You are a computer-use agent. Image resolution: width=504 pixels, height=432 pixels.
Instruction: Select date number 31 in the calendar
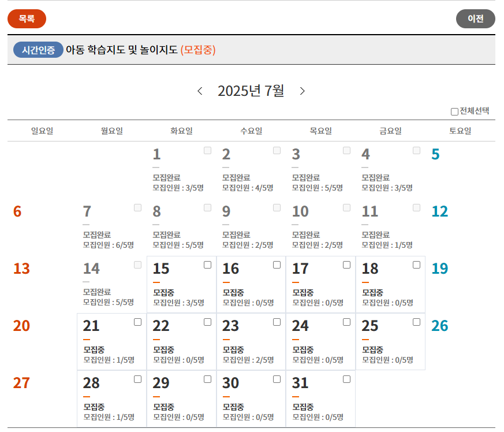click(300, 383)
